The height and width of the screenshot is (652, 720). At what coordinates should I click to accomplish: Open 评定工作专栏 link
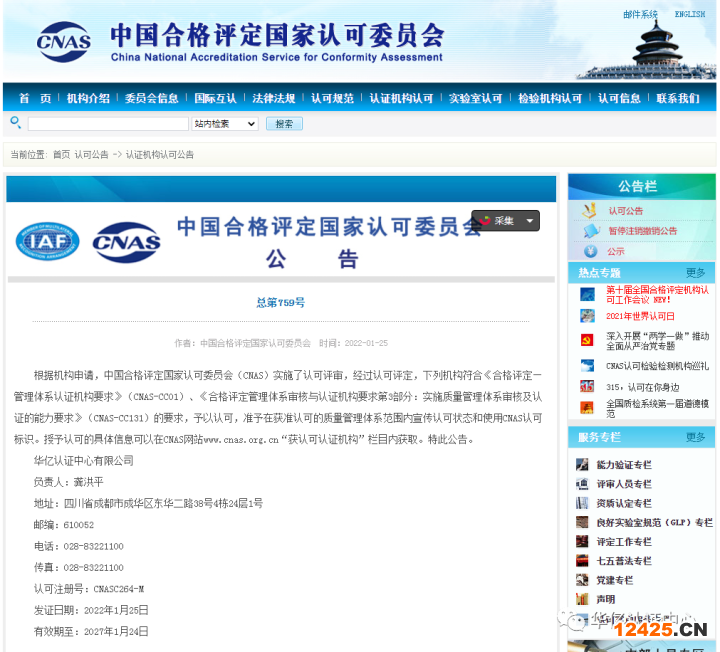pyautogui.click(x=624, y=542)
